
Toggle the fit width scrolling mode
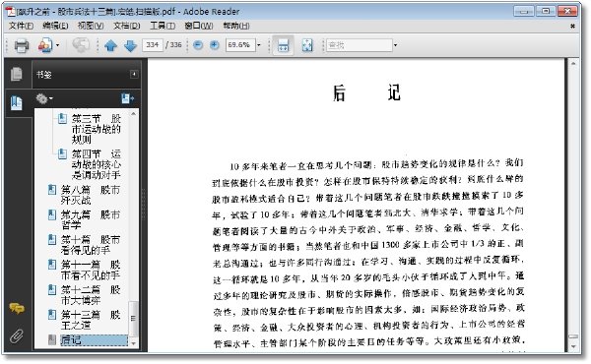(284, 45)
